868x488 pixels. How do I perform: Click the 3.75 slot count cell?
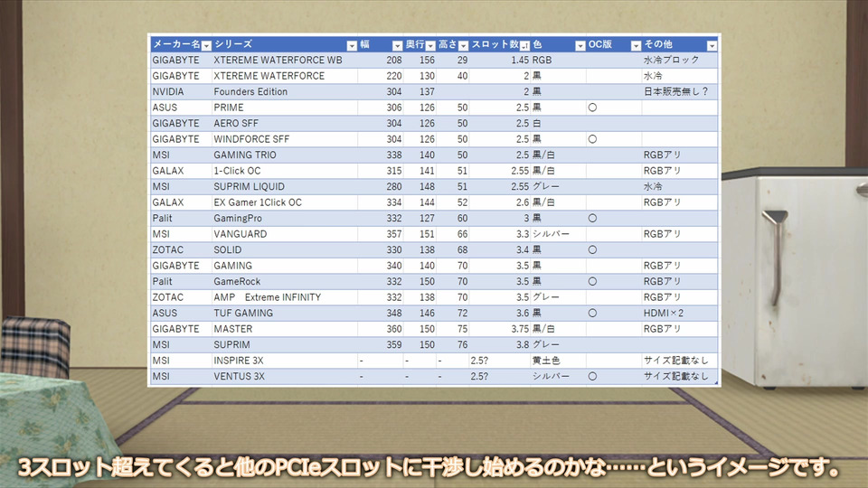500,329
